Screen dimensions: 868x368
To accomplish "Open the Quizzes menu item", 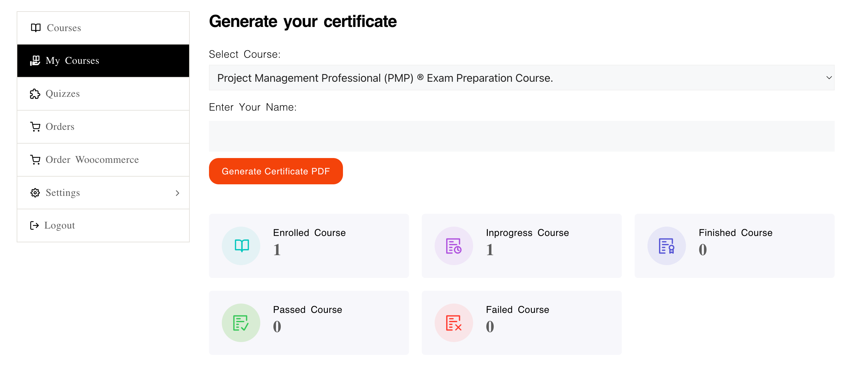I will 62,94.
